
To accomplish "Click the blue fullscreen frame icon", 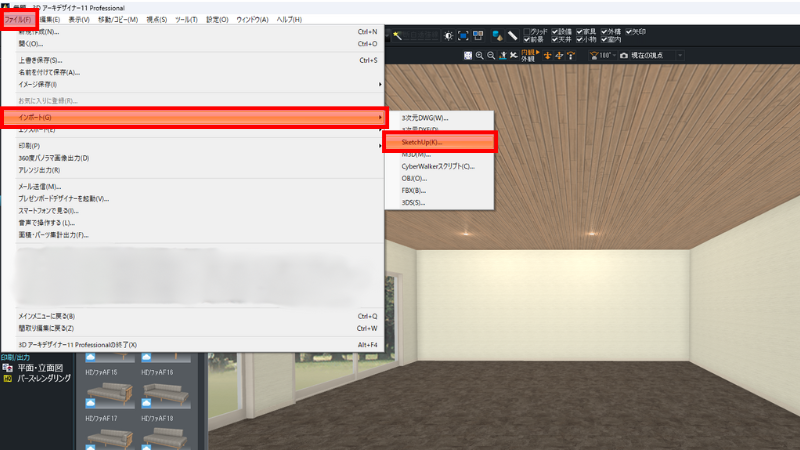I will (463, 35).
